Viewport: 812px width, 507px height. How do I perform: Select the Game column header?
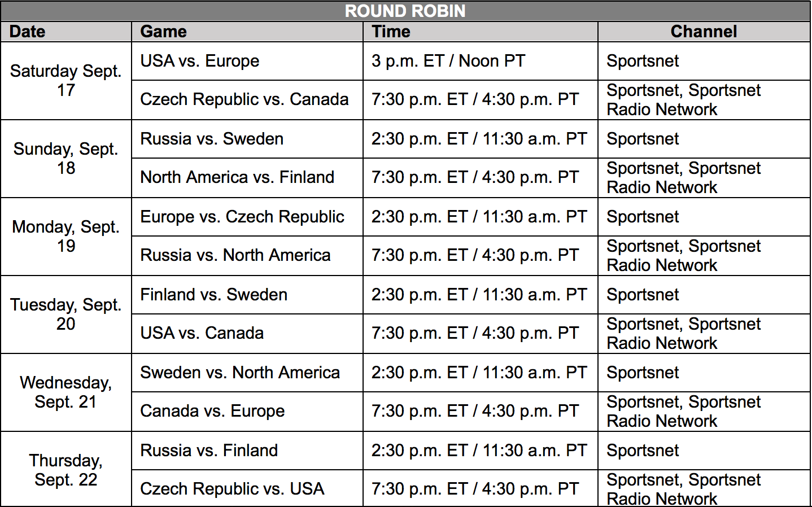tap(247, 32)
